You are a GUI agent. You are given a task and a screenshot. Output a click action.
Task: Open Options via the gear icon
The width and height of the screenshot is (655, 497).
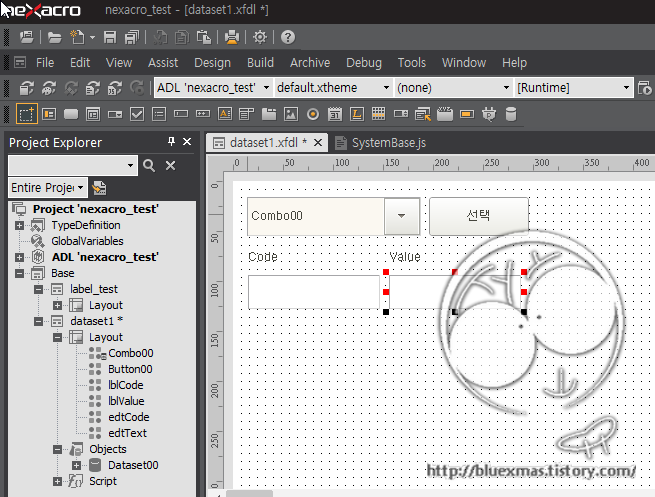(x=260, y=37)
